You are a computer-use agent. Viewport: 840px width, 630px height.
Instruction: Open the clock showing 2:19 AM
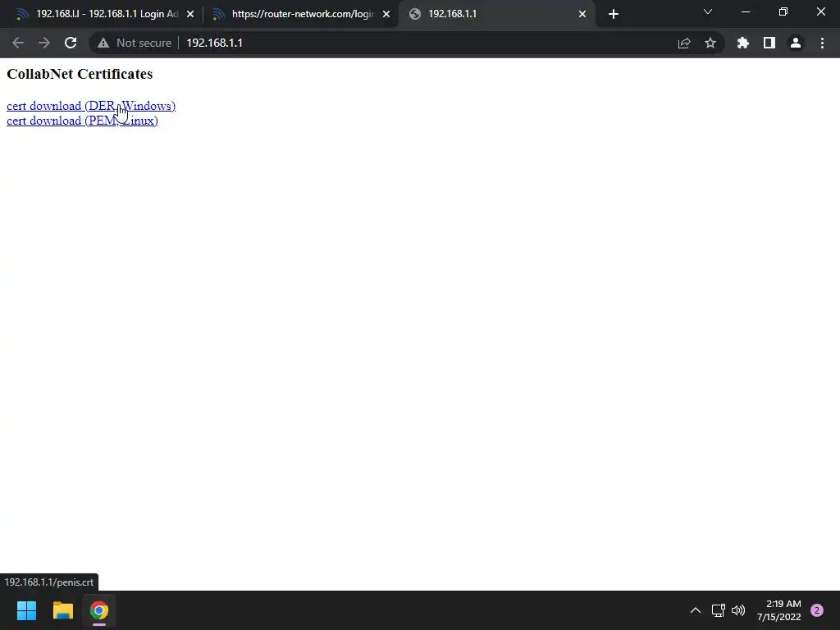click(779, 610)
